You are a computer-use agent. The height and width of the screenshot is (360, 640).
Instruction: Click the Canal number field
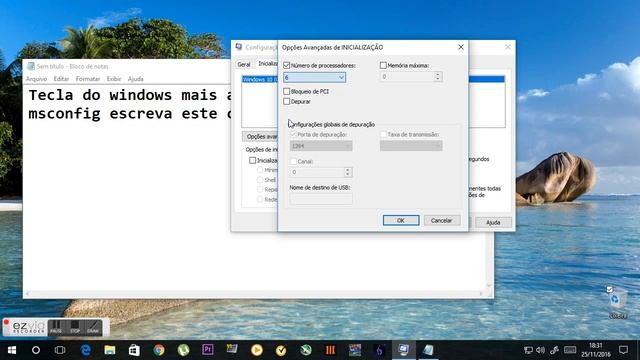[317, 172]
